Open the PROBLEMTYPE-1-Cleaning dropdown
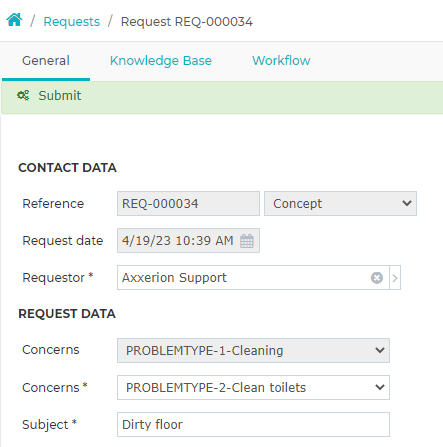Image resolution: width=443 pixels, height=447 pixels. point(253,350)
